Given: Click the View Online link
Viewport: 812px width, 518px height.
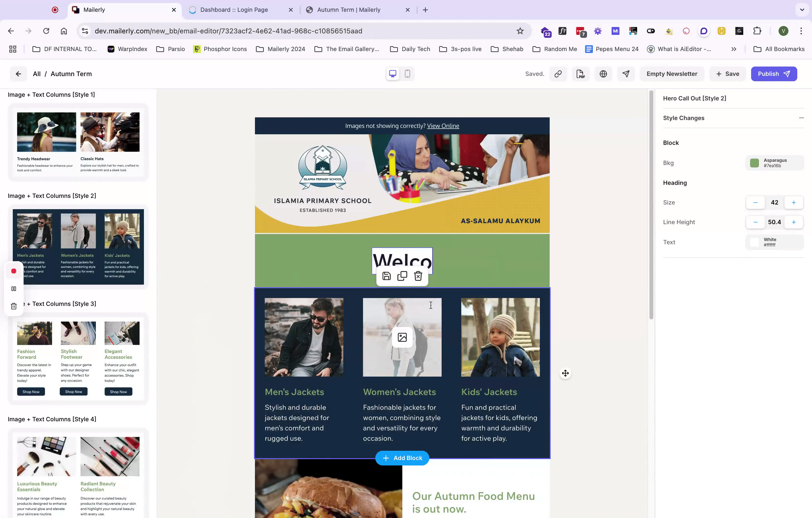Looking at the screenshot, I should (x=443, y=126).
